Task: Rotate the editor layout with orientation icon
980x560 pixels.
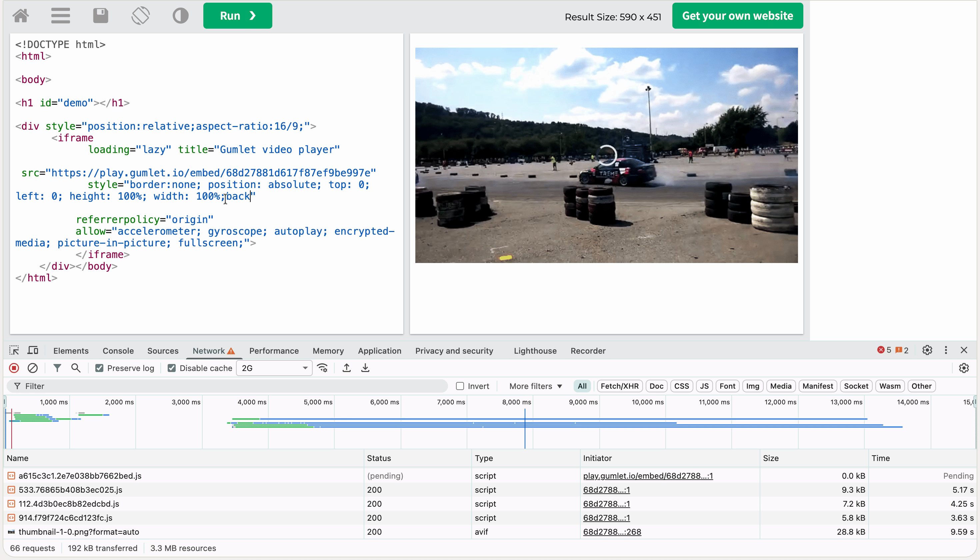Action: click(140, 16)
